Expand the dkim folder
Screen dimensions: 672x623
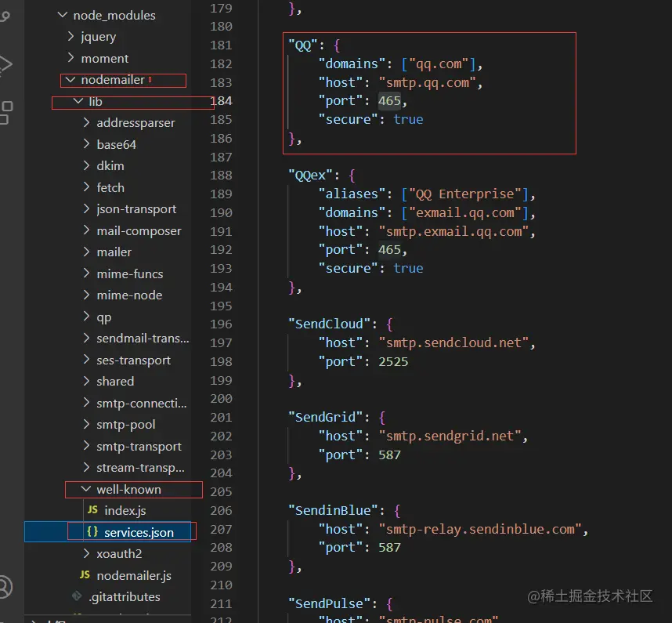pos(86,165)
